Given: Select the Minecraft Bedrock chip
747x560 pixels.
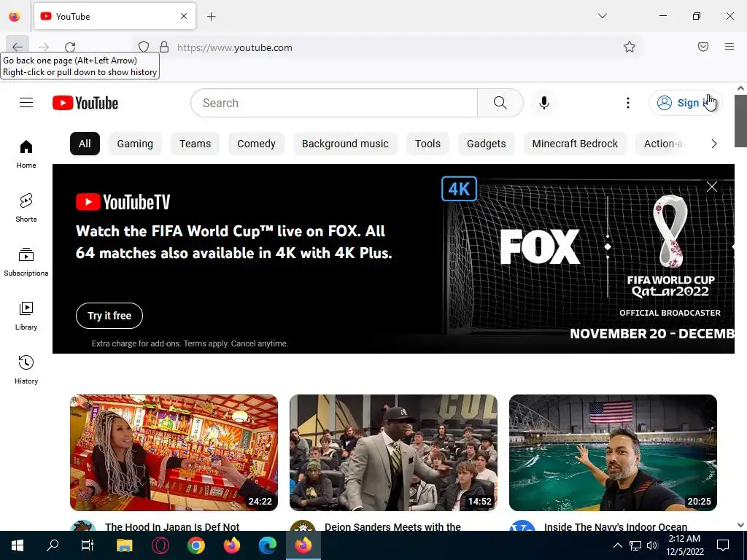Looking at the screenshot, I should coord(575,144).
